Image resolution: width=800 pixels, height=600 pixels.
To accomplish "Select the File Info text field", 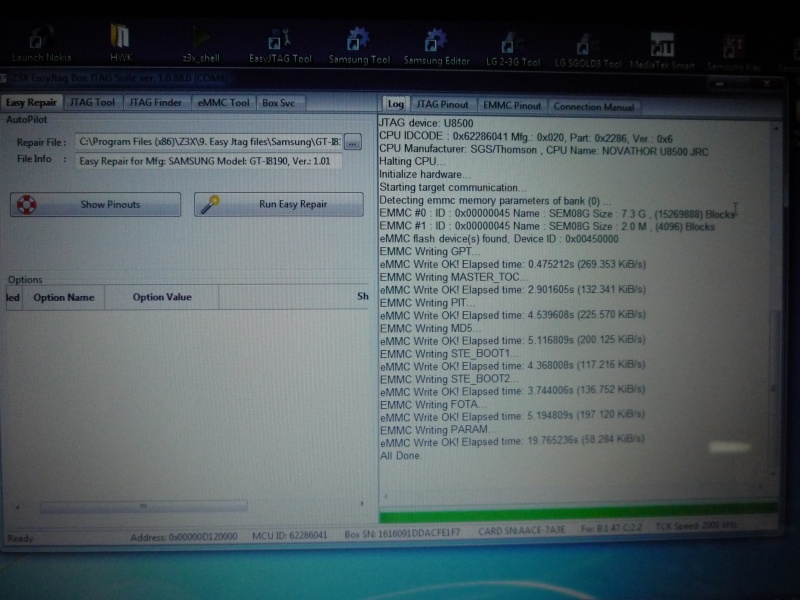I will (209, 161).
